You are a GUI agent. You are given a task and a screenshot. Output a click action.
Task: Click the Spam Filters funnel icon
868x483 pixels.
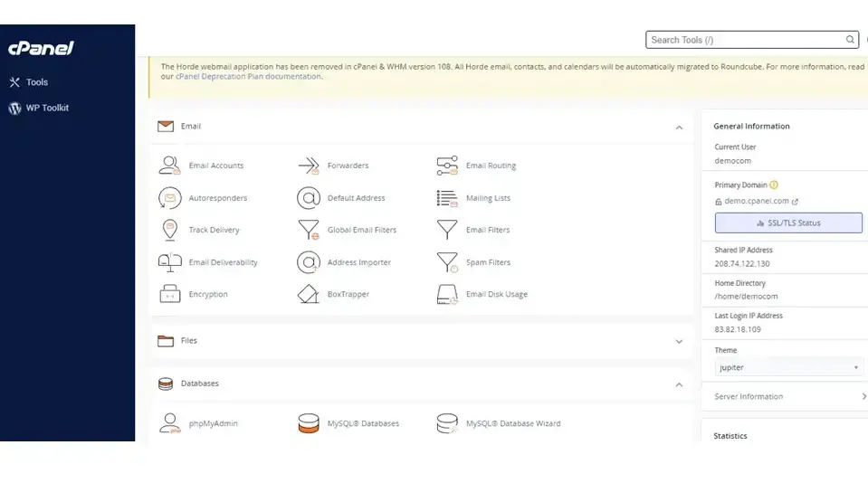point(447,262)
